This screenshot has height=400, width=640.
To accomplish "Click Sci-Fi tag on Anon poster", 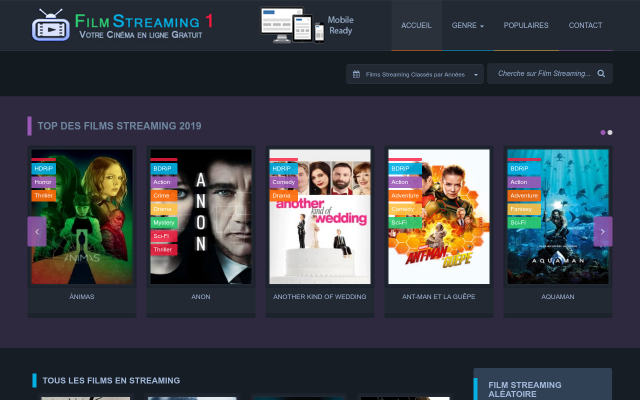I will pyautogui.click(x=164, y=236).
